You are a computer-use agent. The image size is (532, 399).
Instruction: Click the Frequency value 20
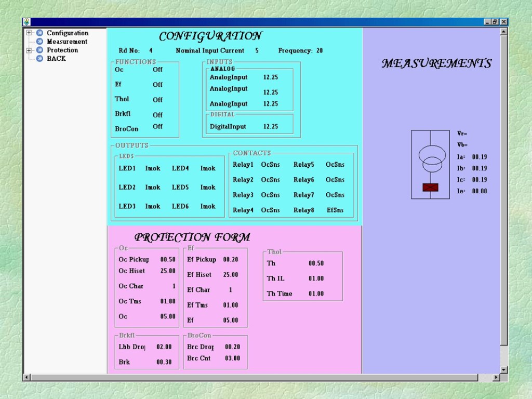click(x=320, y=50)
